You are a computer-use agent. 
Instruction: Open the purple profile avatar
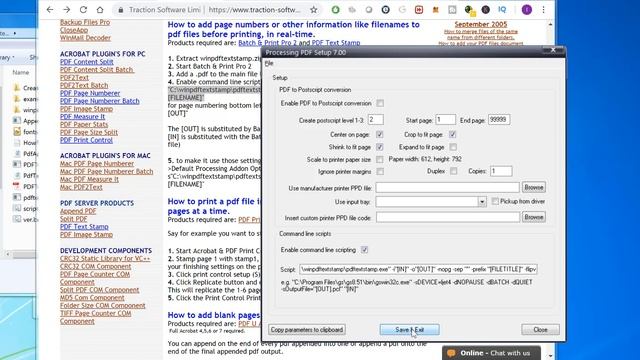point(527,10)
